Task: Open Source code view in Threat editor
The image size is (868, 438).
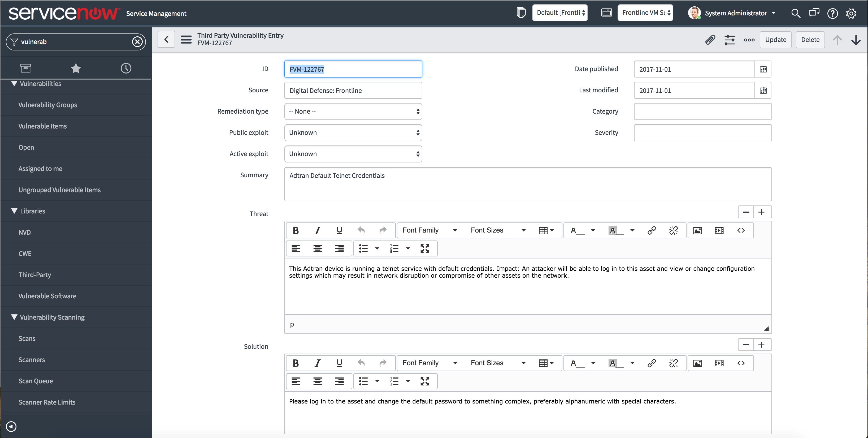Action: (x=741, y=230)
